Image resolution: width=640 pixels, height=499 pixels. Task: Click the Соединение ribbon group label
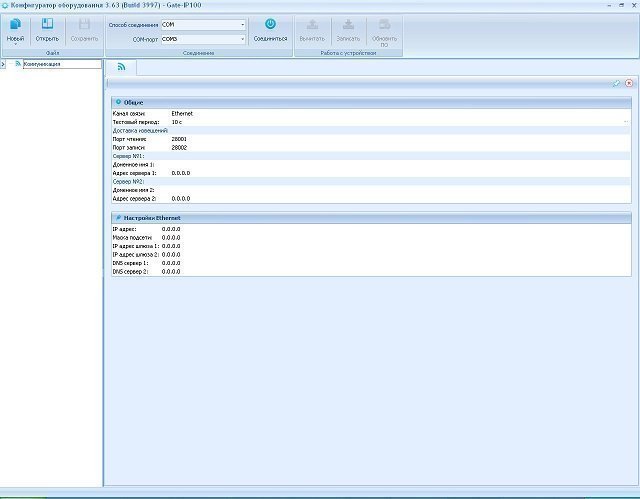click(198, 53)
